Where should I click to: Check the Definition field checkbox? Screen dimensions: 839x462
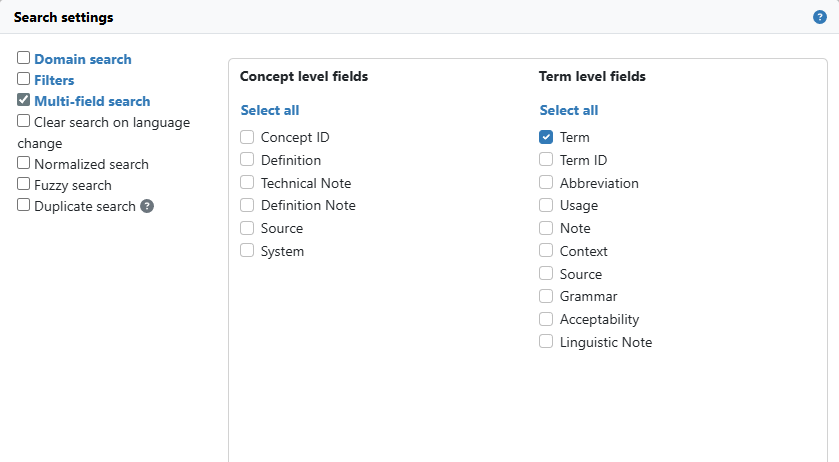(247, 160)
